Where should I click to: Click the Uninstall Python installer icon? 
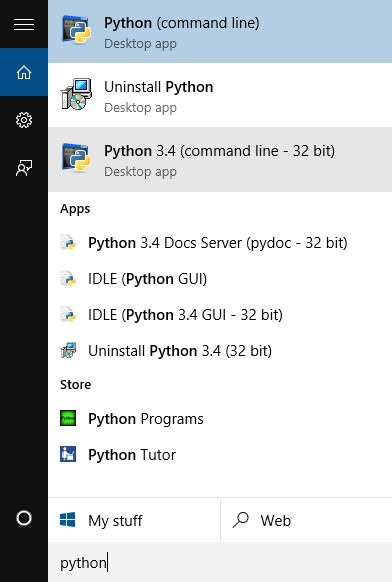point(76,94)
